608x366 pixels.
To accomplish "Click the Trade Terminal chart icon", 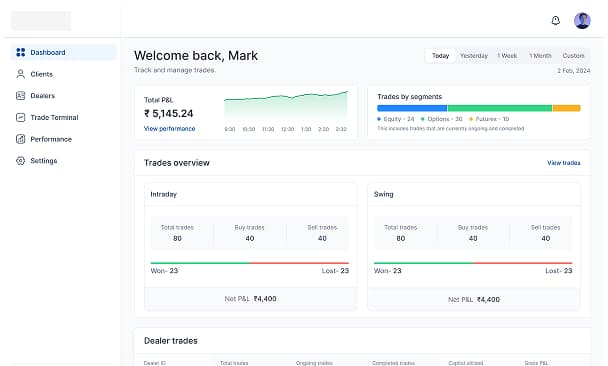I will coord(21,117).
